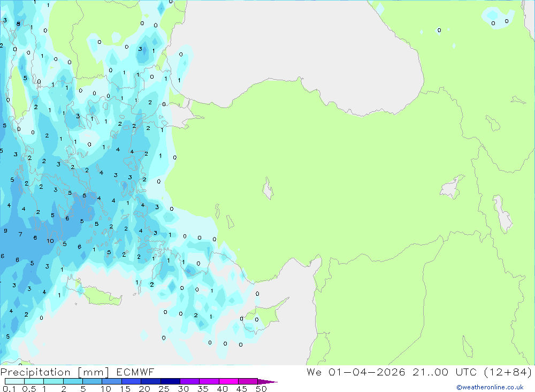Click the "10" precipitation value on map
Image resolution: width=535 pixels, height=392 pixels.
pyautogui.click(x=50, y=241)
